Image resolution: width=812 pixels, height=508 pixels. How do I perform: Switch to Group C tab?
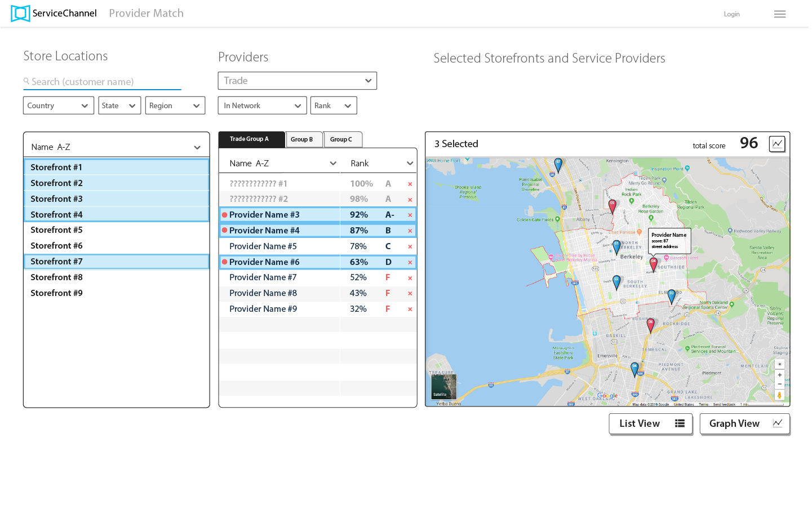click(x=343, y=139)
